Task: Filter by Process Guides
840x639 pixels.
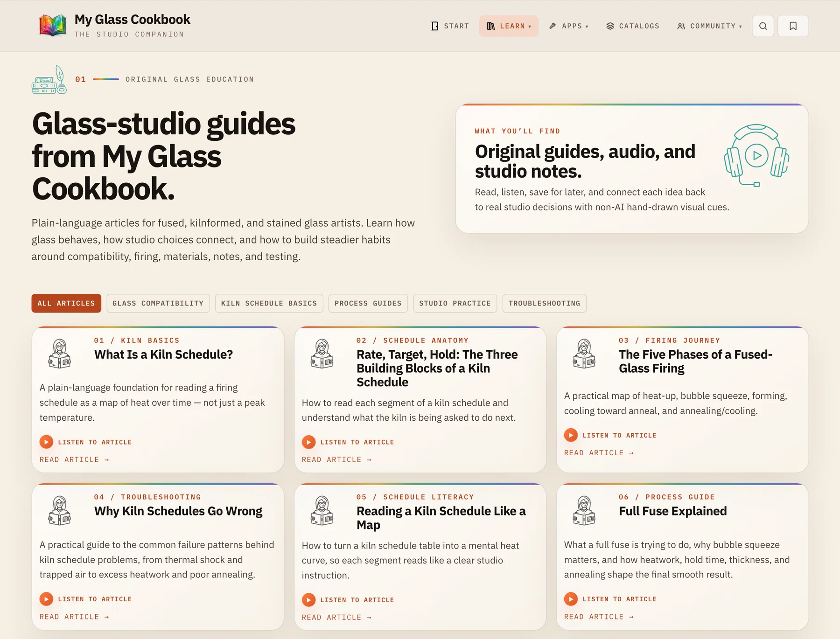Action: point(368,303)
